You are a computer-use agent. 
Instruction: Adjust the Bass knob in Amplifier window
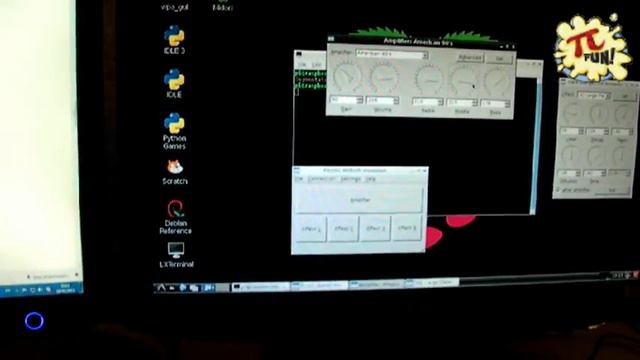tap(496, 82)
